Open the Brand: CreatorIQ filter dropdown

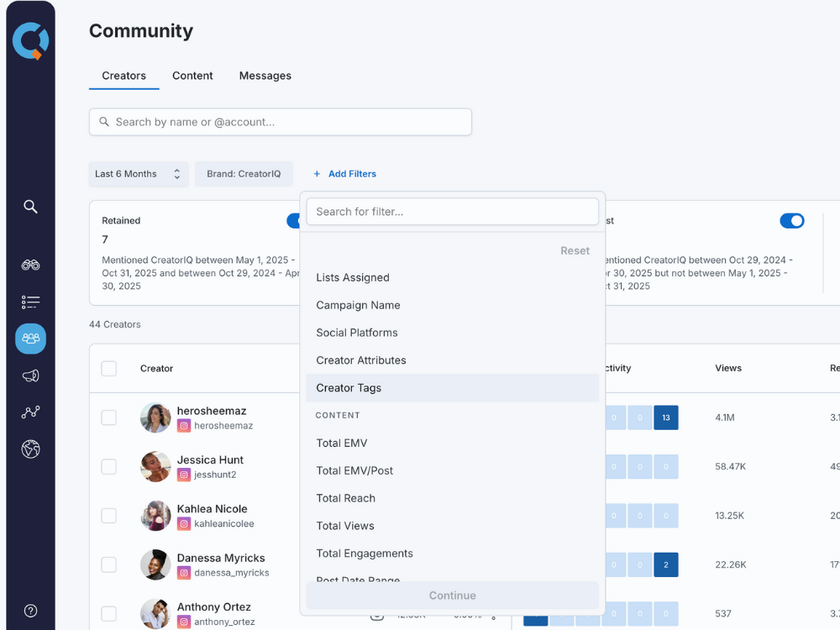(x=244, y=174)
